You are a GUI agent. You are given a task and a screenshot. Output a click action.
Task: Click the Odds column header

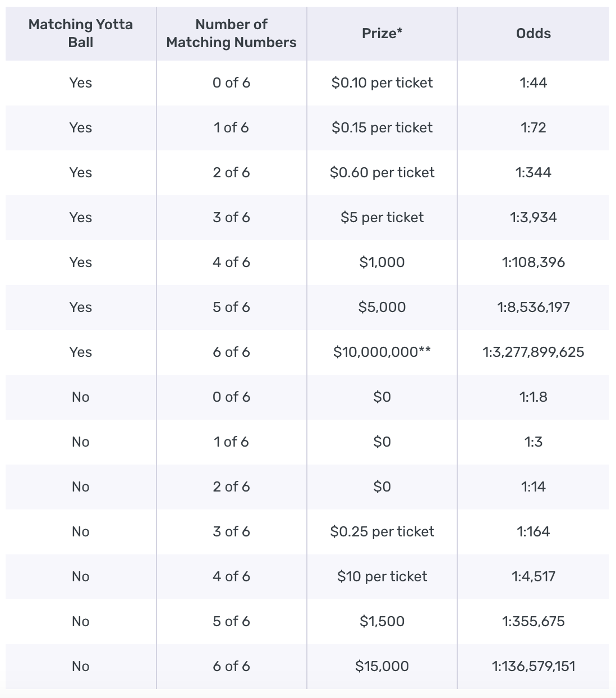coord(534,33)
